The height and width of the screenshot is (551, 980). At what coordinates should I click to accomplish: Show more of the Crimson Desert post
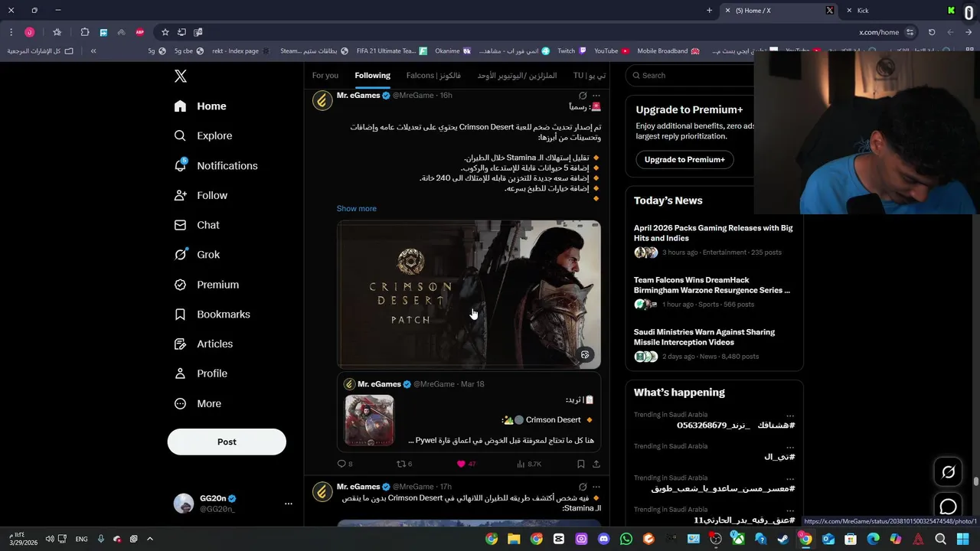(x=357, y=208)
